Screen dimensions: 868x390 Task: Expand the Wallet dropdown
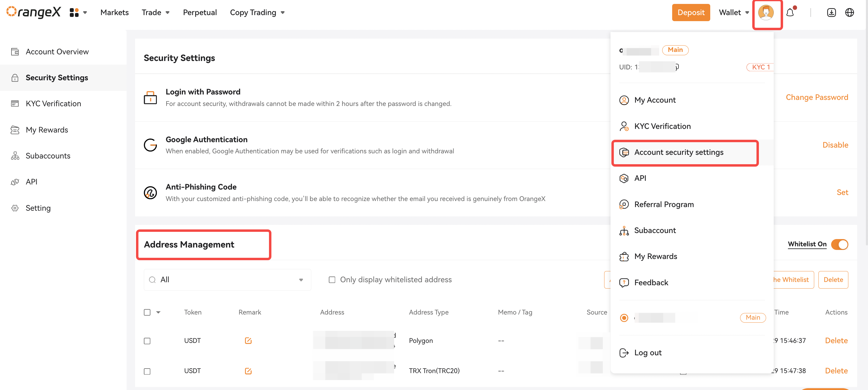747,13
